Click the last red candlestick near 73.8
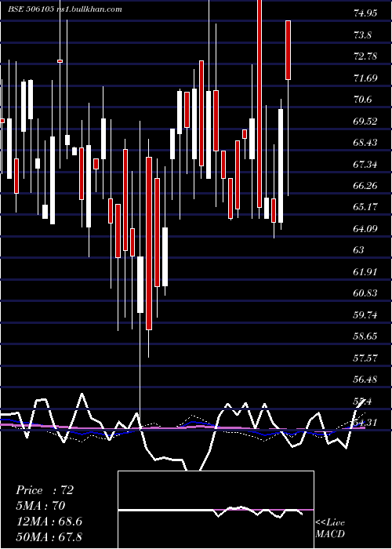This screenshot has width=392, height=549. click(288, 50)
